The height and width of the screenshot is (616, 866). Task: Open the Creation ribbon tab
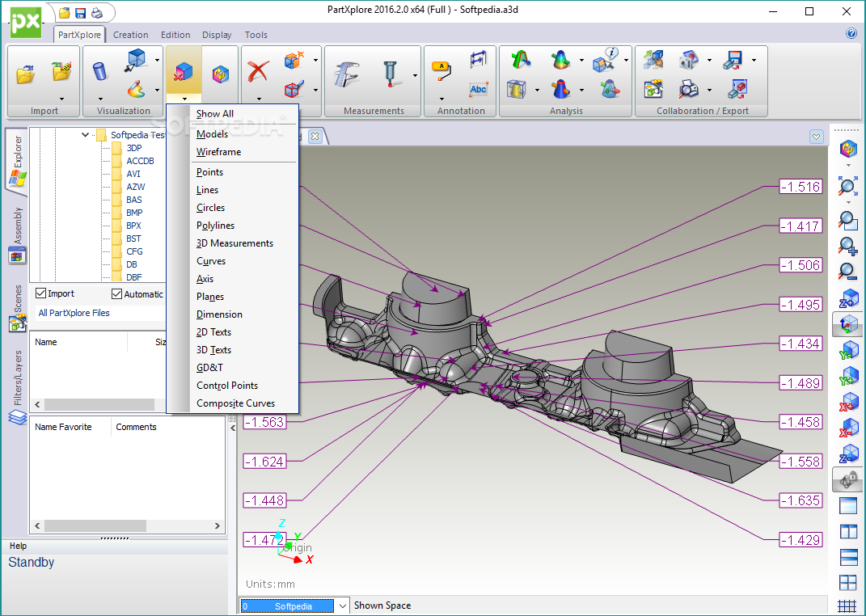130,35
